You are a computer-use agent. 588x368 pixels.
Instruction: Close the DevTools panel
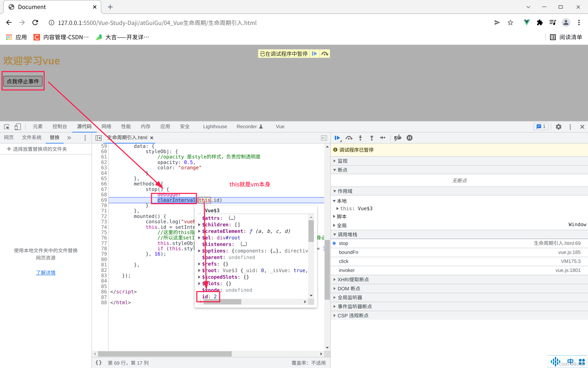[x=582, y=127]
